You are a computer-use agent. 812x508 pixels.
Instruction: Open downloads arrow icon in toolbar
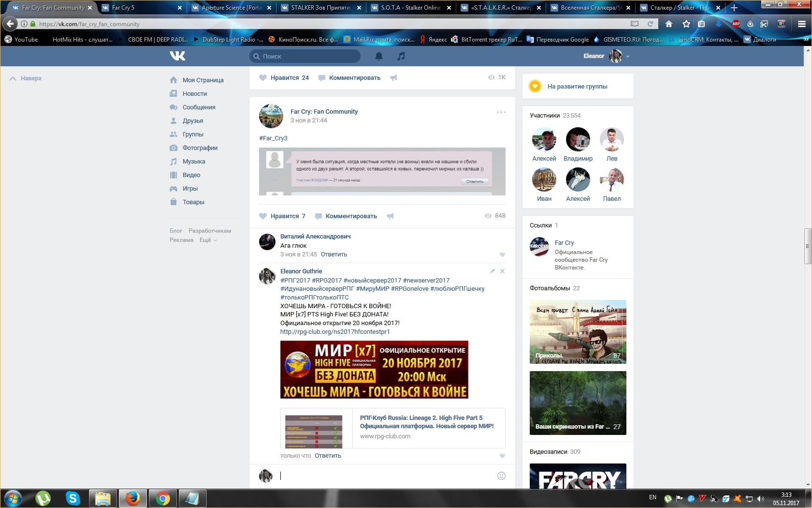click(719, 24)
